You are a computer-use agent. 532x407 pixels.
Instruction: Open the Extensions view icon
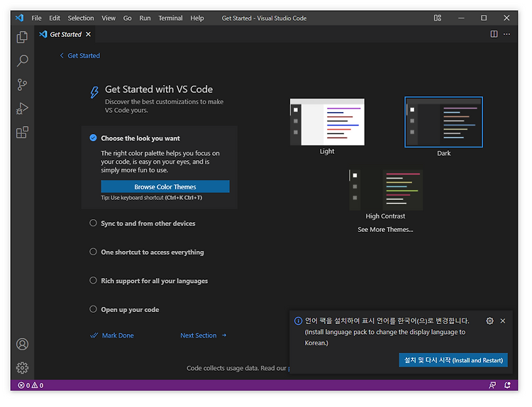(23, 133)
